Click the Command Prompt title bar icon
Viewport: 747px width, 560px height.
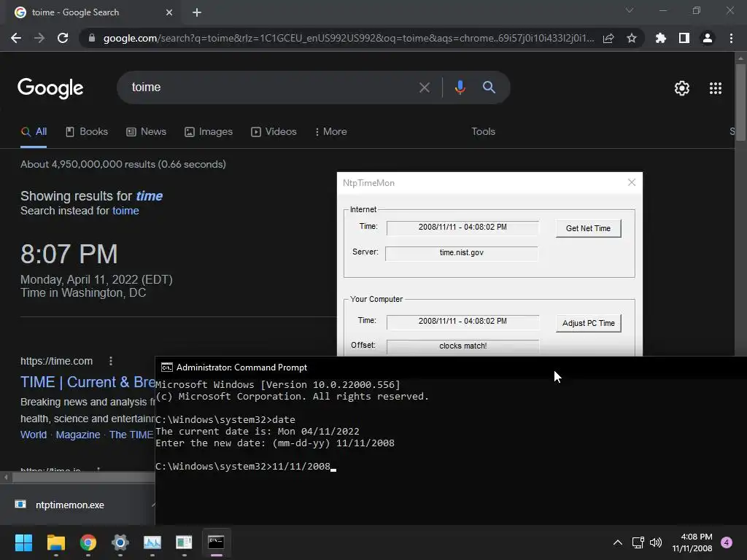click(167, 367)
